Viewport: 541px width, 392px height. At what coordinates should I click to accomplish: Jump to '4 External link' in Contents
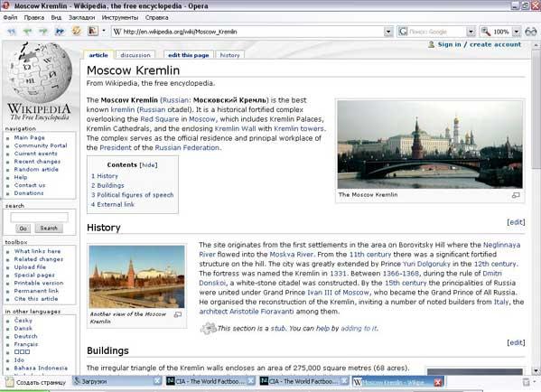pos(113,205)
